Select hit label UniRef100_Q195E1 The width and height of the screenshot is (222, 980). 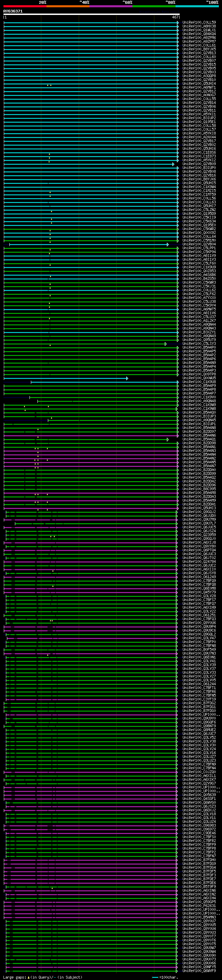[x=199, y=122]
